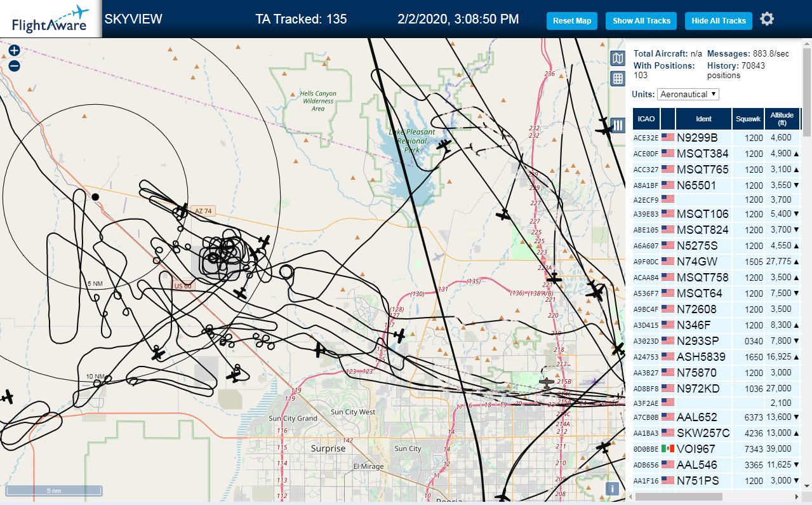Select the VOI967 aircraft row

point(717,449)
